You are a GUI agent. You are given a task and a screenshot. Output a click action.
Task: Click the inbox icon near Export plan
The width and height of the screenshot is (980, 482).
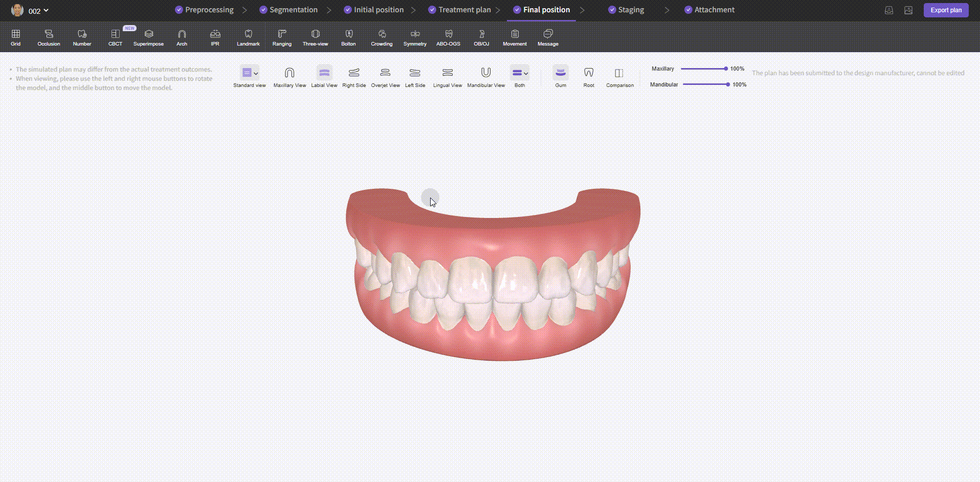(889, 10)
